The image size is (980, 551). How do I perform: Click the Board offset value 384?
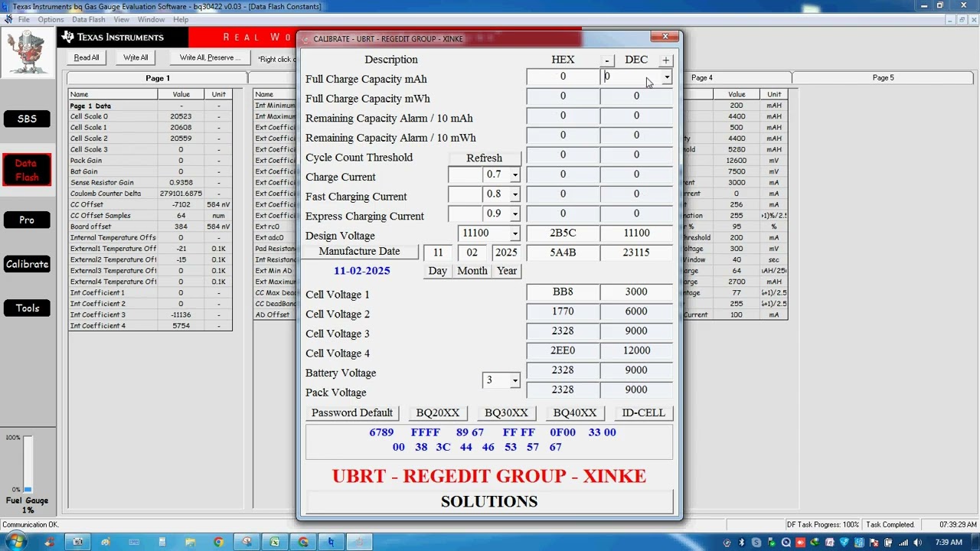pos(181,227)
